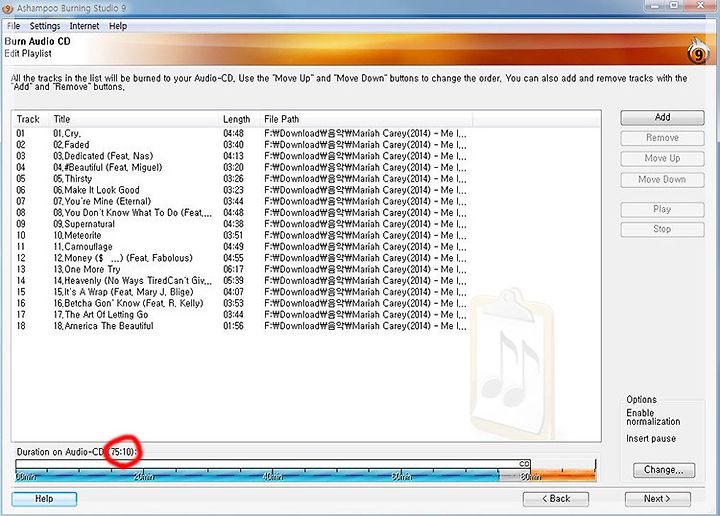Click the Change... options button

tap(664, 470)
